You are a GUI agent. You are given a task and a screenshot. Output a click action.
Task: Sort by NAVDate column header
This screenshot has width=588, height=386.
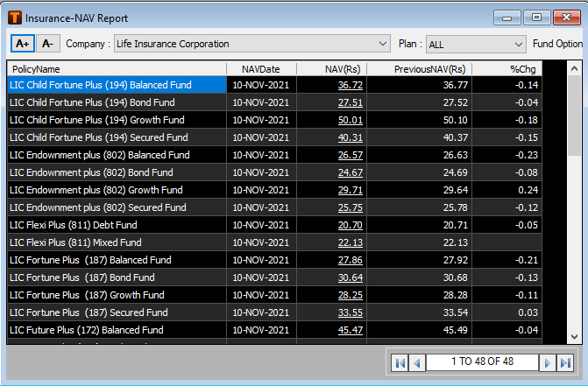(261, 69)
